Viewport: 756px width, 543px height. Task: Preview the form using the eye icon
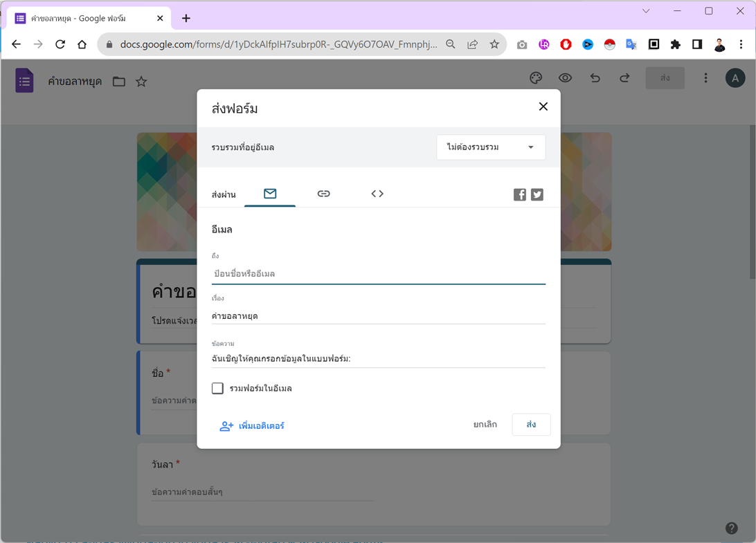566,78
